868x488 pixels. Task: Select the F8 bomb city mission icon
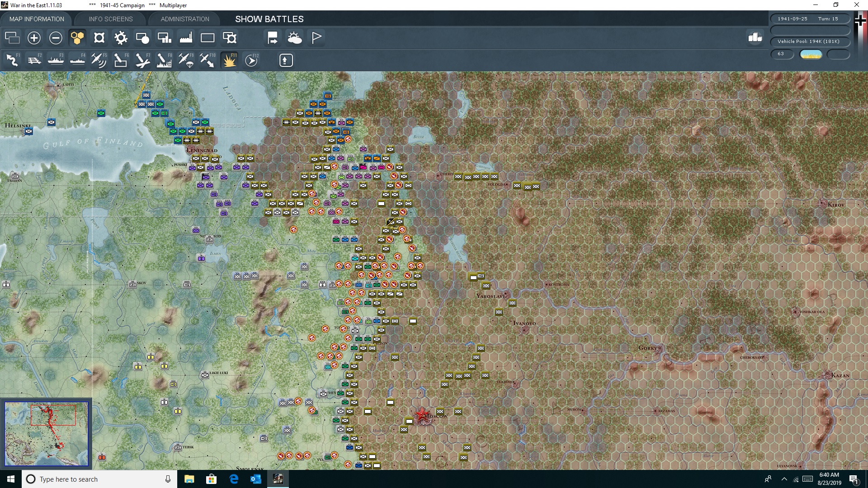(164, 60)
